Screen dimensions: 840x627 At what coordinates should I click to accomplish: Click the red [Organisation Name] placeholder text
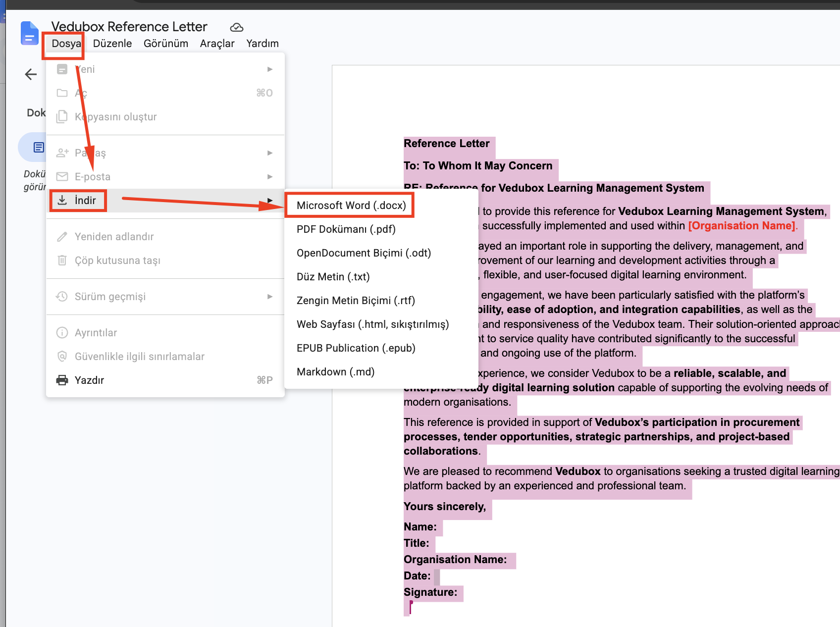pos(742,226)
